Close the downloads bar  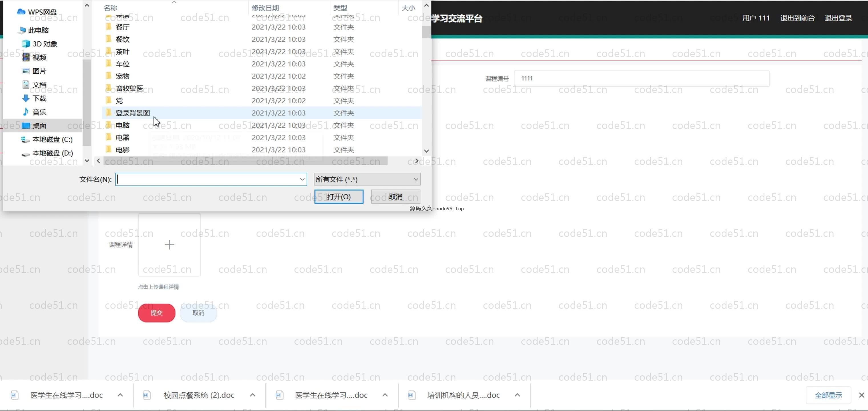point(861,395)
